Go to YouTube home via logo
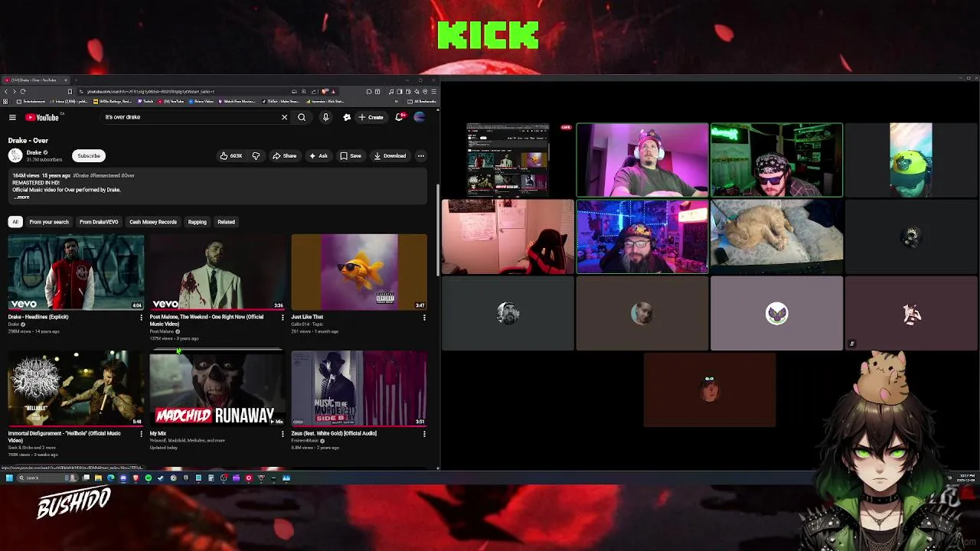The height and width of the screenshot is (551, 980). [42, 117]
